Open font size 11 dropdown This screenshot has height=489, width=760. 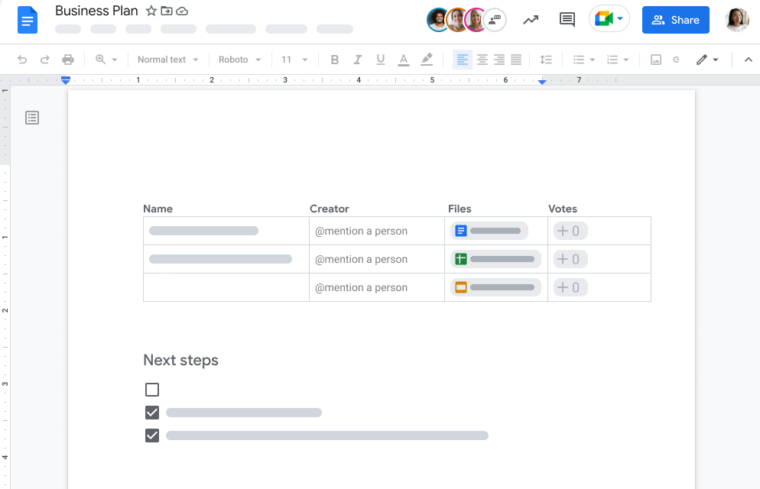tap(294, 60)
